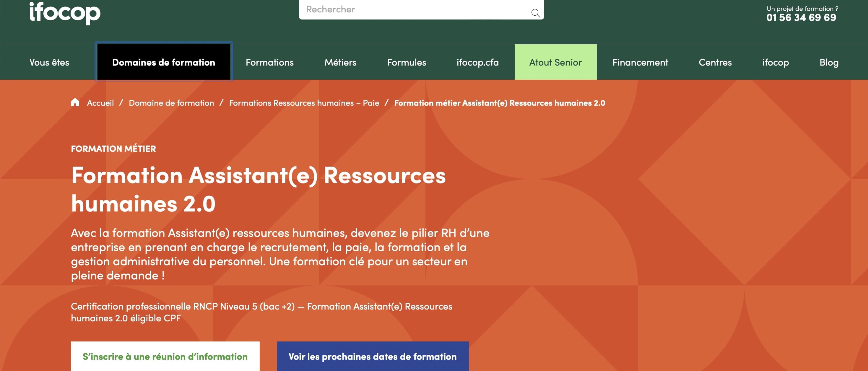
Task: Open the Formules menu
Action: pyautogui.click(x=406, y=62)
